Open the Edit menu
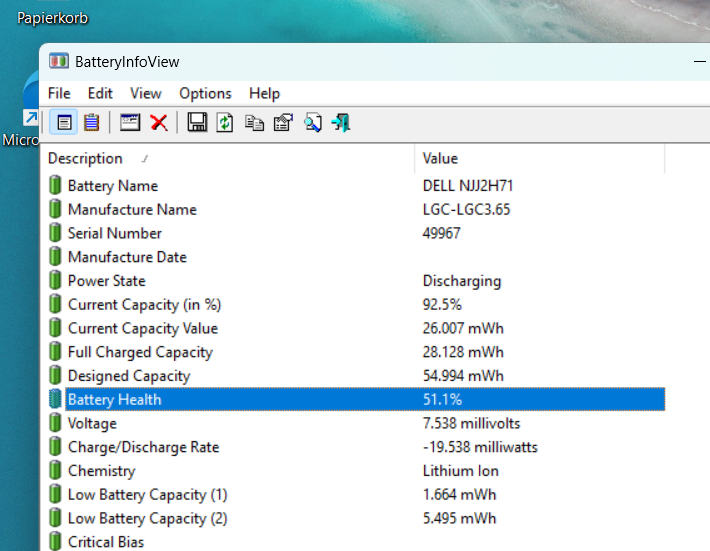Image resolution: width=710 pixels, height=551 pixels. 100,93
